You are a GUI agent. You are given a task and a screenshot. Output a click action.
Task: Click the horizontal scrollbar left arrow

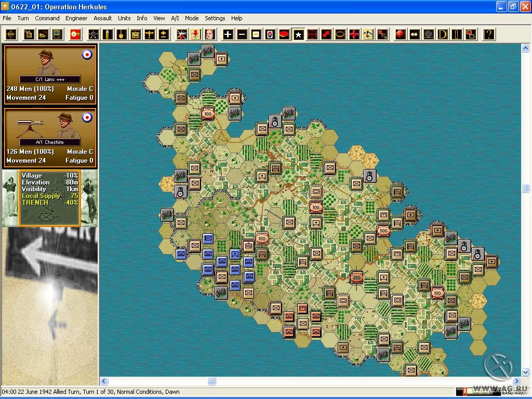click(104, 381)
